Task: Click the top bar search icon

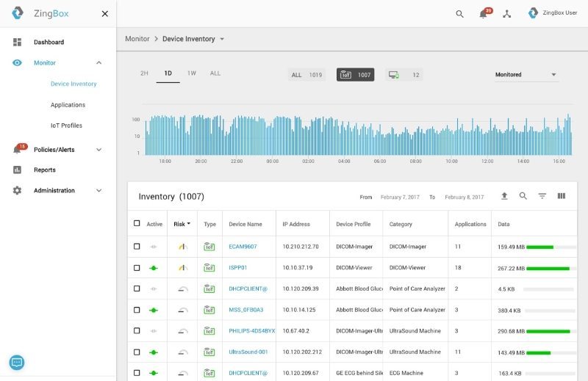Action: pos(459,14)
